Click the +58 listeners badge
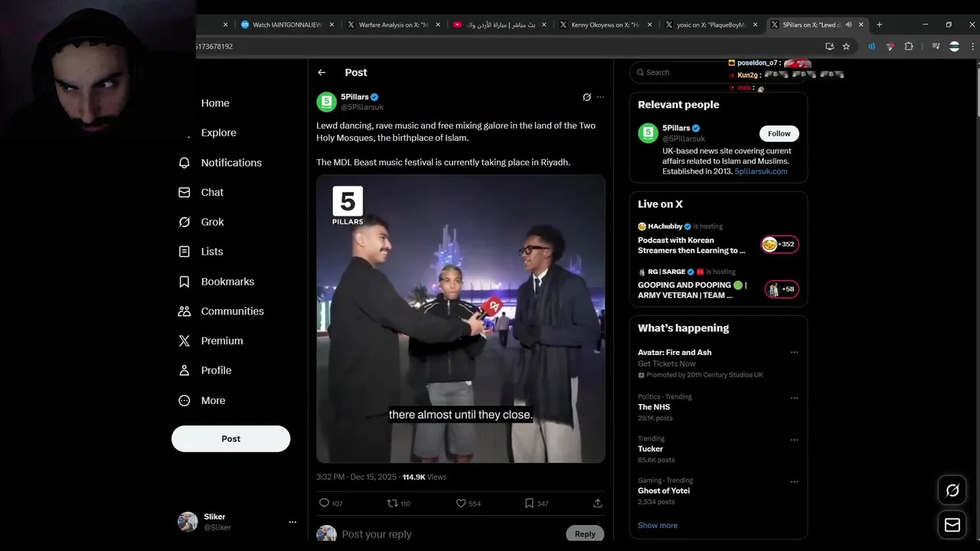 (780, 289)
